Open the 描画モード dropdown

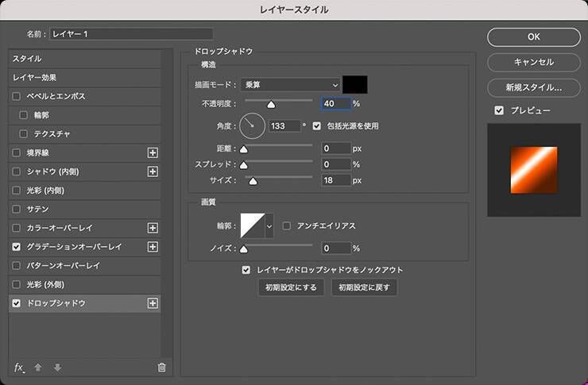pos(289,85)
